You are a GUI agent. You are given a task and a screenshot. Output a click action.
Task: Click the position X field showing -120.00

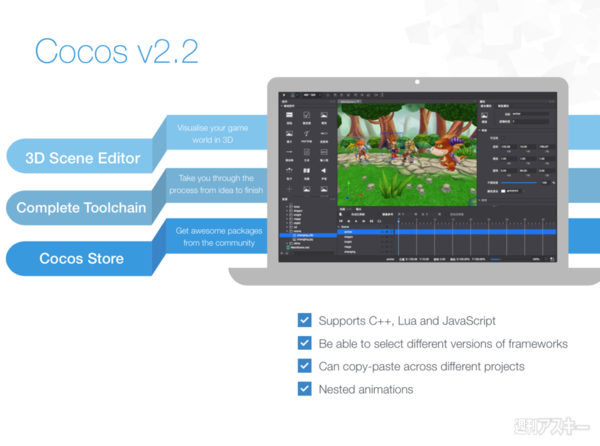tap(509, 146)
